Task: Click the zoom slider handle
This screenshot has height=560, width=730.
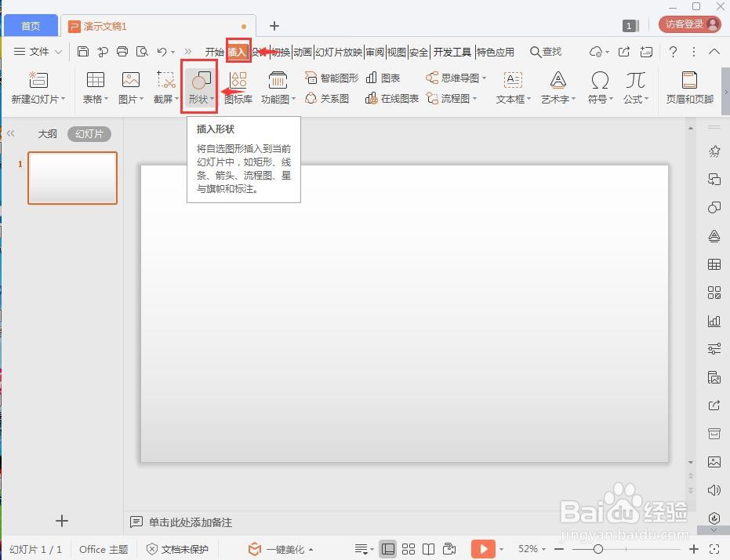Action: 598,549
